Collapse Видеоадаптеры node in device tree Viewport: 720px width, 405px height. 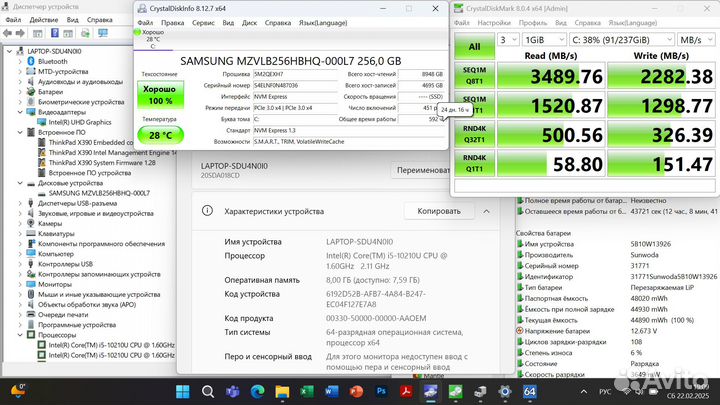tap(20, 112)
